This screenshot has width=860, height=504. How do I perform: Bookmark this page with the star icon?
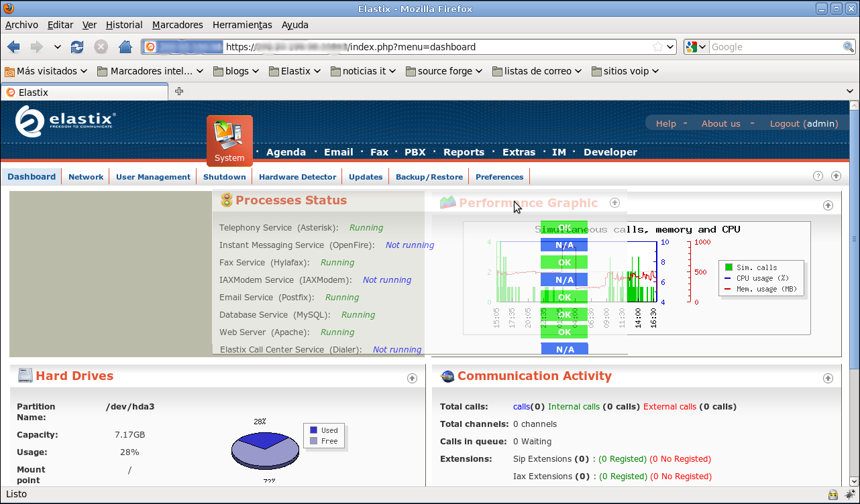click(x=658, y=47)
